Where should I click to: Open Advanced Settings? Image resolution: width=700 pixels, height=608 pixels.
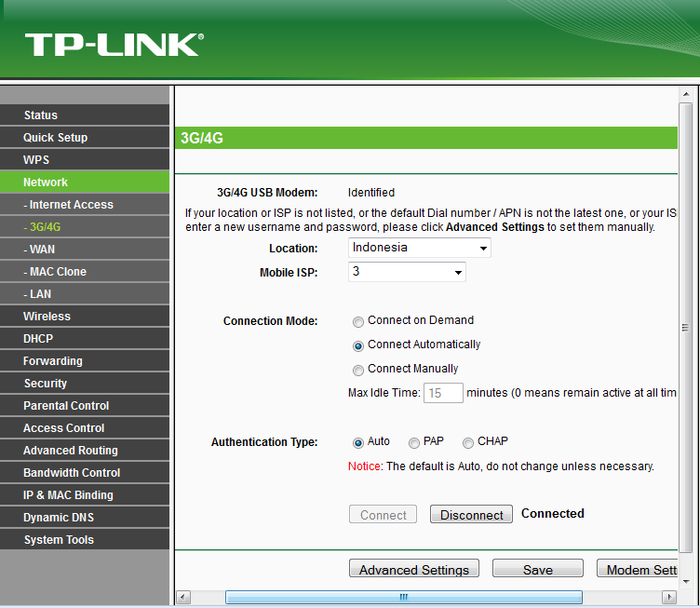(414, 569)
